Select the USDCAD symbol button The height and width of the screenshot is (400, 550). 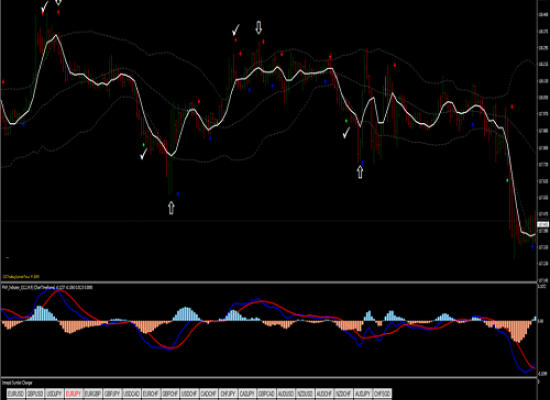coord(131,394)
